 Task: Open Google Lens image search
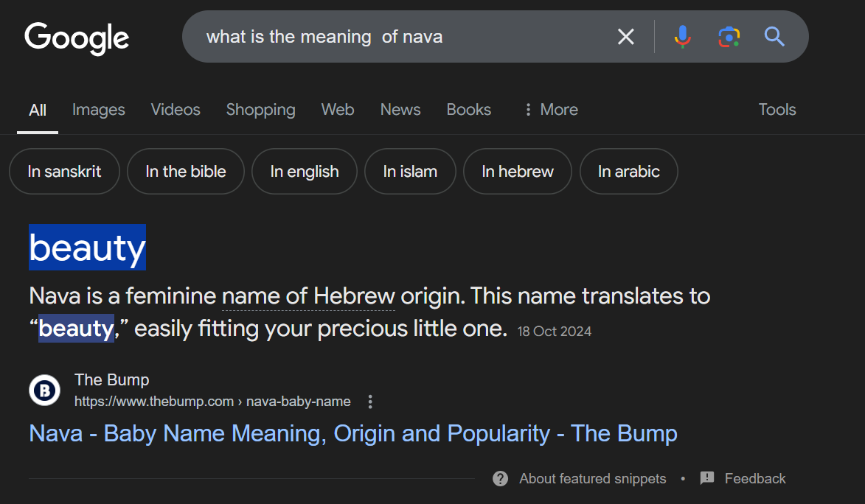(729, 36)
